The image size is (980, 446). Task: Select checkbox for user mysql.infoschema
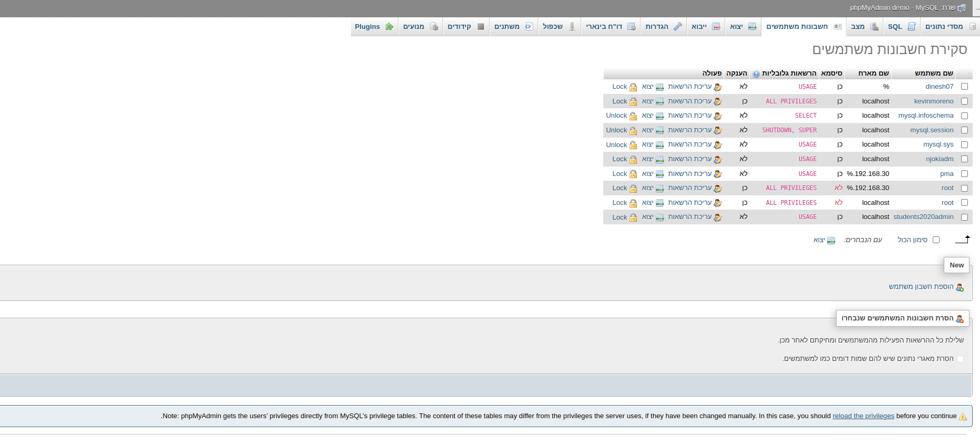(x=964, y=116)
